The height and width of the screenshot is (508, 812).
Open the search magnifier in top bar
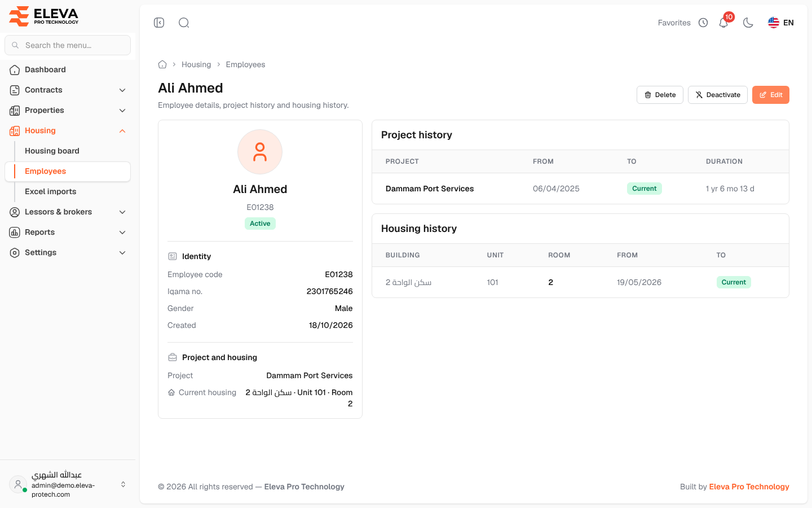184,23
